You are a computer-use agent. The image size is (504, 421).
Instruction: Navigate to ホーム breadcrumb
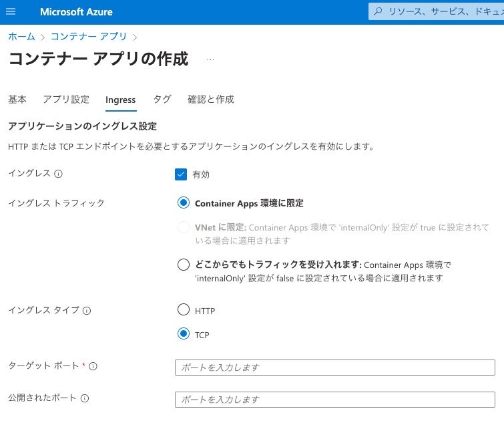[21, 36]
